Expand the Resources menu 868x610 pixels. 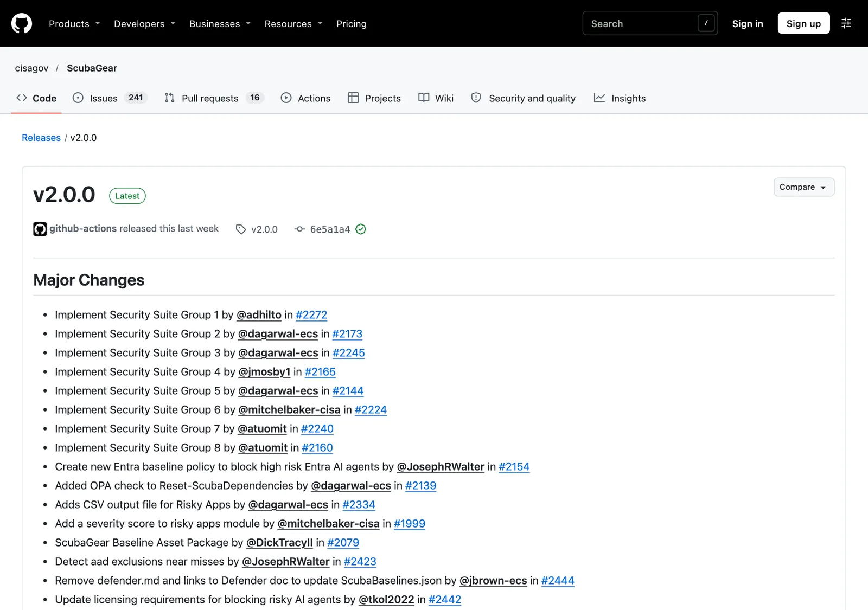pos(293,24)
